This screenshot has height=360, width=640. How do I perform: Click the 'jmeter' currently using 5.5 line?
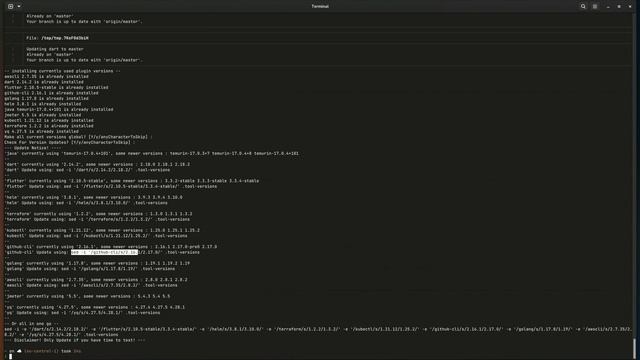87,296
